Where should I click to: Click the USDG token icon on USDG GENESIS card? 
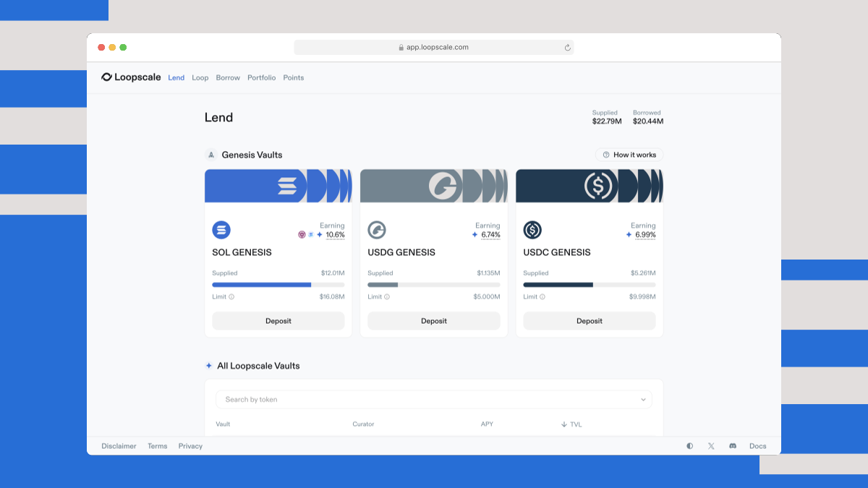(377, 231)
